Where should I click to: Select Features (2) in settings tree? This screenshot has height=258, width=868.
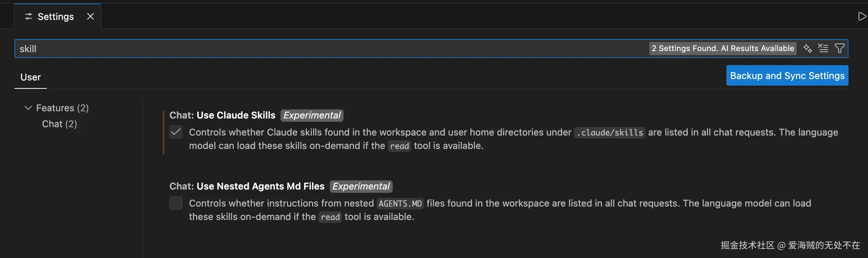tap(62, 108)
